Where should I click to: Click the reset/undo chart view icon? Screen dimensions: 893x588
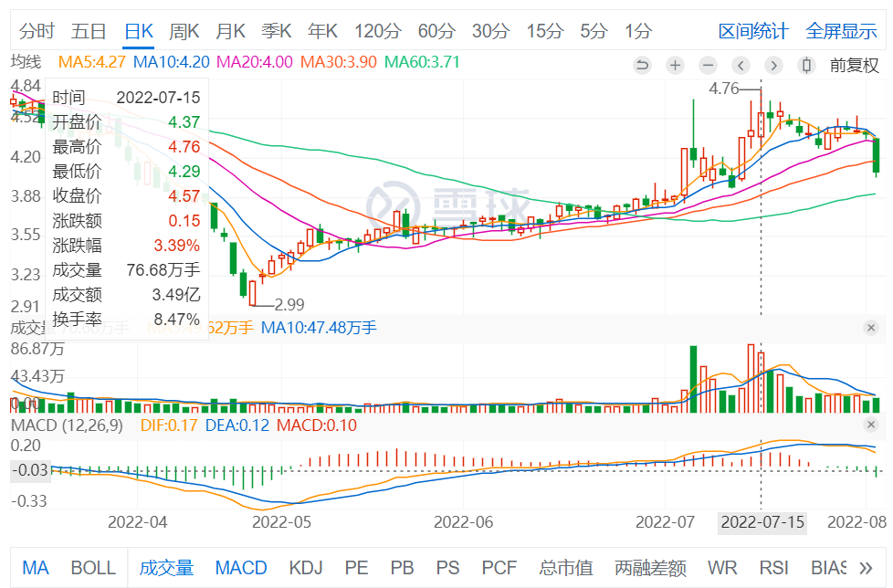642,65
